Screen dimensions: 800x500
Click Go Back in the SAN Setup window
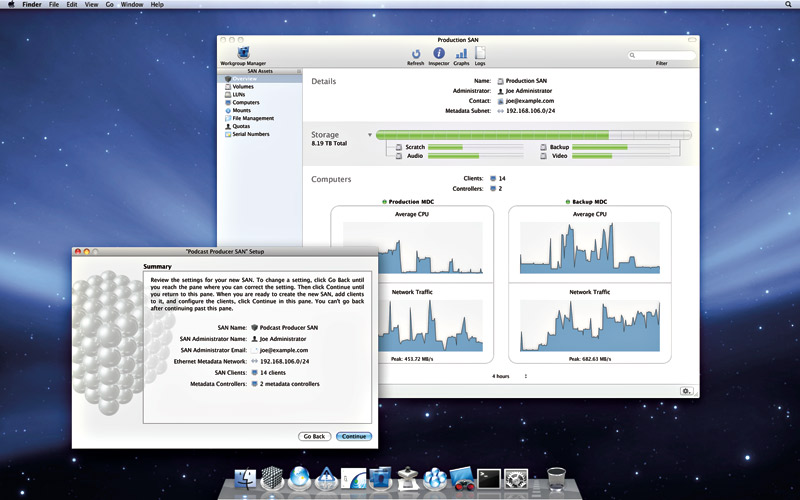click(314, 437)
